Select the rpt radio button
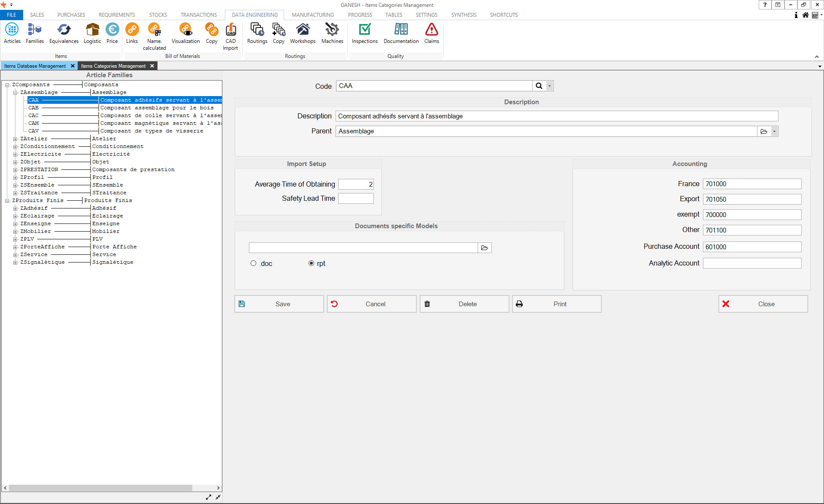 click(311, 263)
